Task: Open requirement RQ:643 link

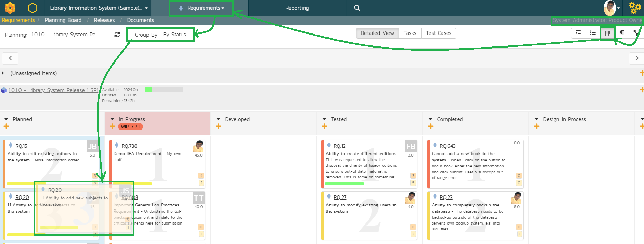Action: click(448, 146)
